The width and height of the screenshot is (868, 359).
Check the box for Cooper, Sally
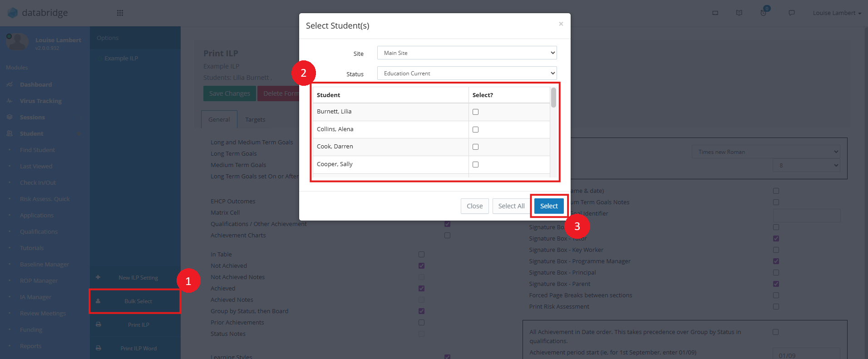475,165
